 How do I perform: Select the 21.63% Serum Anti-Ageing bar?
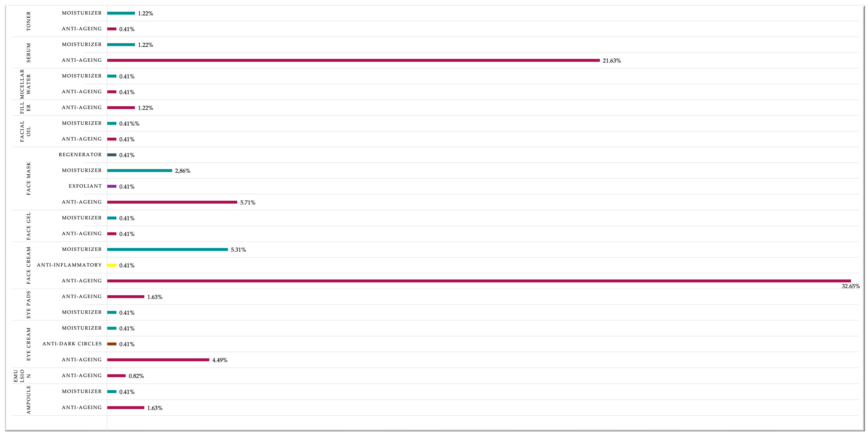(x=353, y=60)
